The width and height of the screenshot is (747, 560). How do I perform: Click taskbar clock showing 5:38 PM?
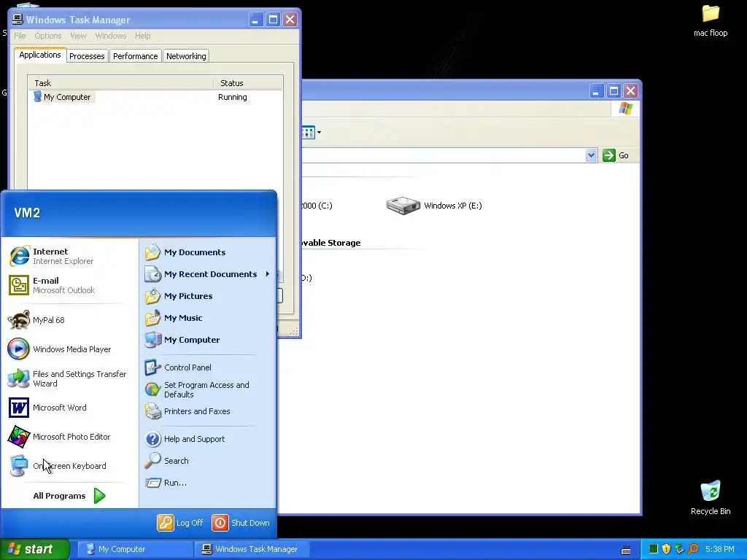pos(719,549)
